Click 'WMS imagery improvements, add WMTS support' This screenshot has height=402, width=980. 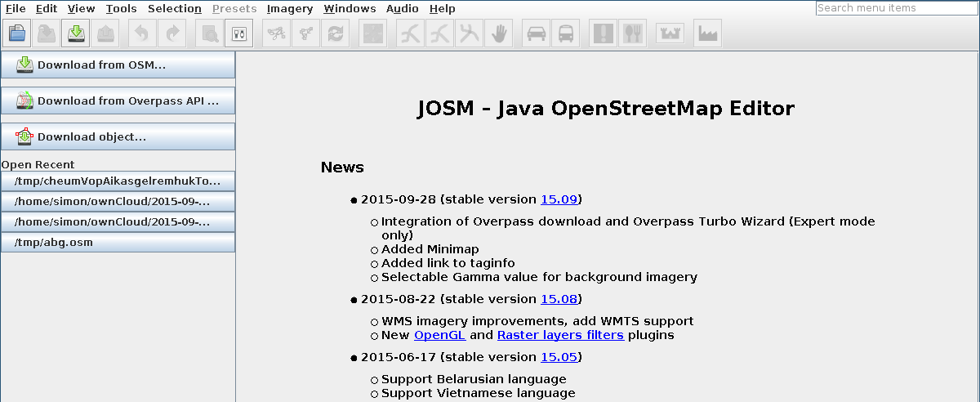click(x=537, y=321)
